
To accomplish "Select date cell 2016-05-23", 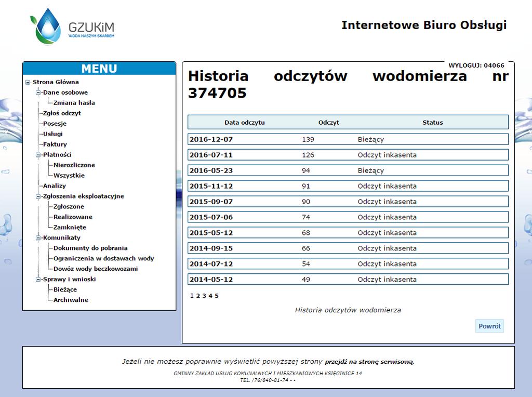I will [x=211, y=170].
